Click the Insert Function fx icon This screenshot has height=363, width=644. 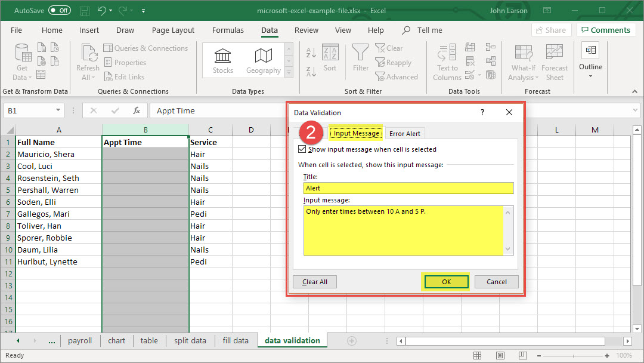[x=137, y=110]
